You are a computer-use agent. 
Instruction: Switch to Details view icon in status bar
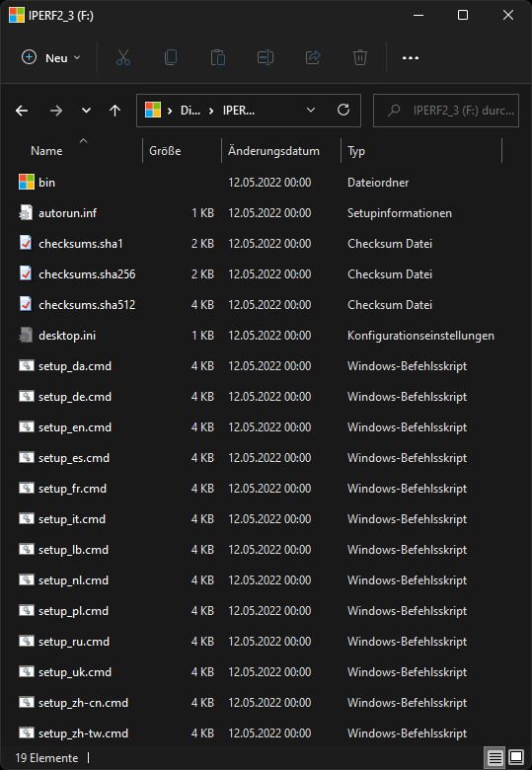494,758
